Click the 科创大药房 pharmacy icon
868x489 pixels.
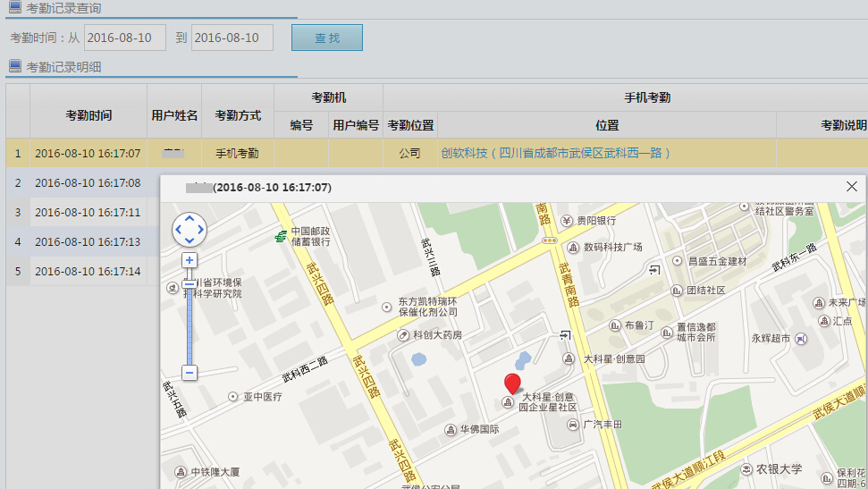tap(403, 335)
